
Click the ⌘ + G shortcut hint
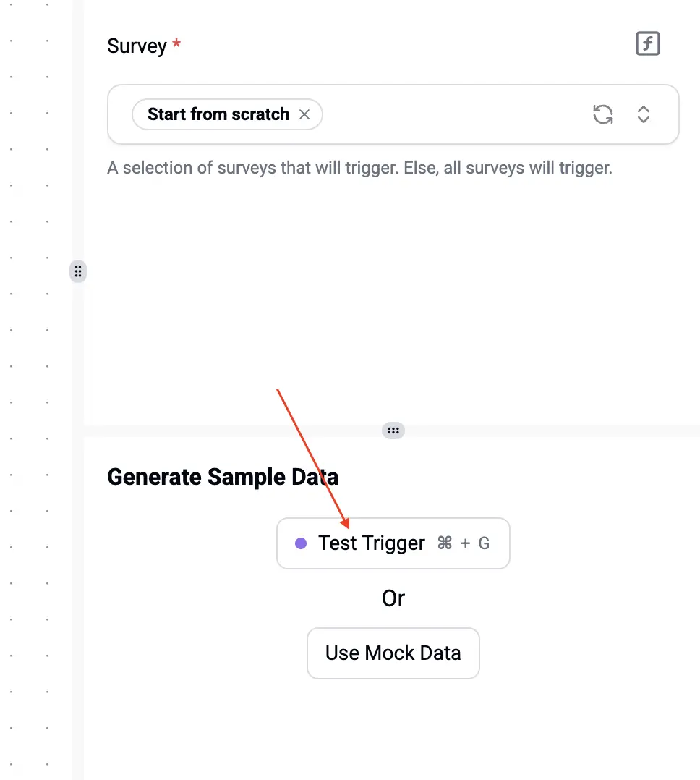pos(464,543)
